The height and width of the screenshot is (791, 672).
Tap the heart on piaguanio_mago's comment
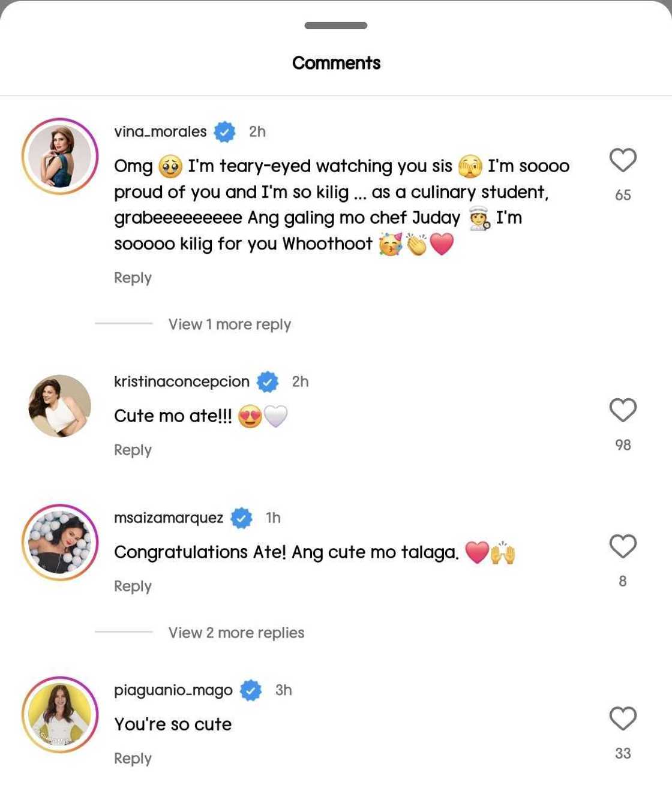click(622, 718)
